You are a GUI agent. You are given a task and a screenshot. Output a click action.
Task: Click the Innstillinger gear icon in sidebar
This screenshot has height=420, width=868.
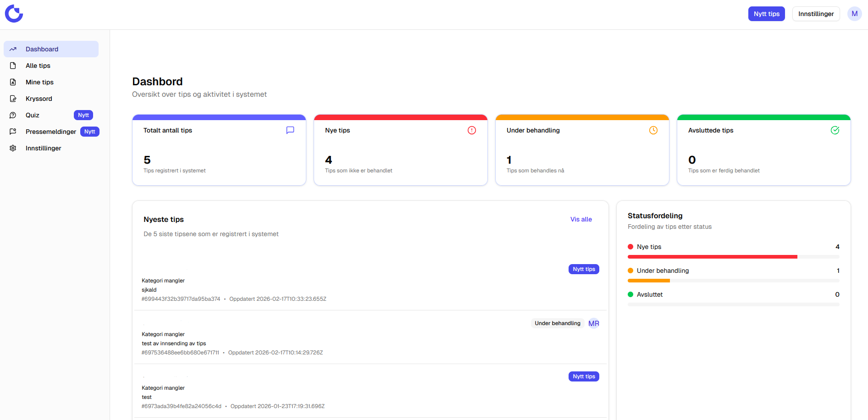13,148
